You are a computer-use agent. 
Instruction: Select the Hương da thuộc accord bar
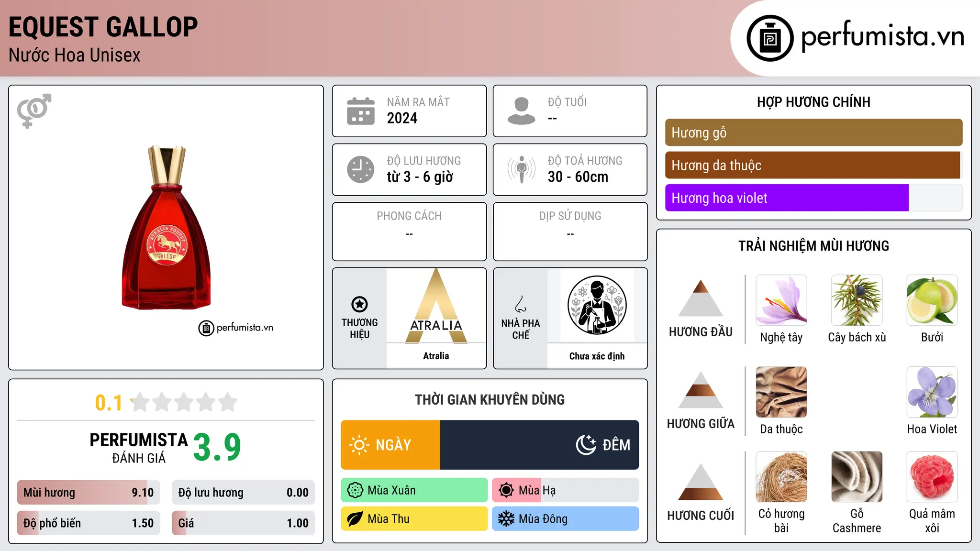tap(813, 165)
